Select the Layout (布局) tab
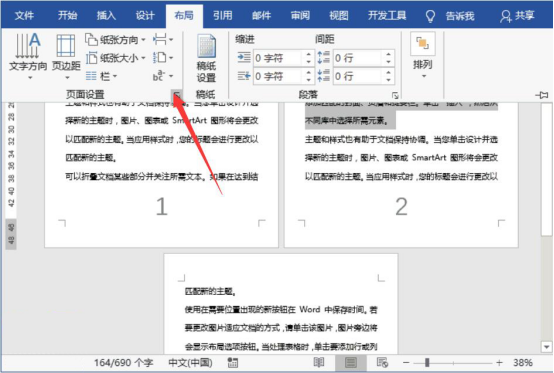554x373 pixels. click(184, 16)
